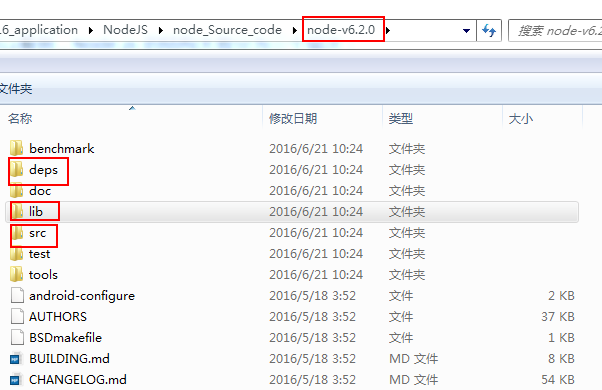Viewport: 602px width, 390px height.
Task: Click the modified date of benchmark folder
Action: tap(316, 149)
